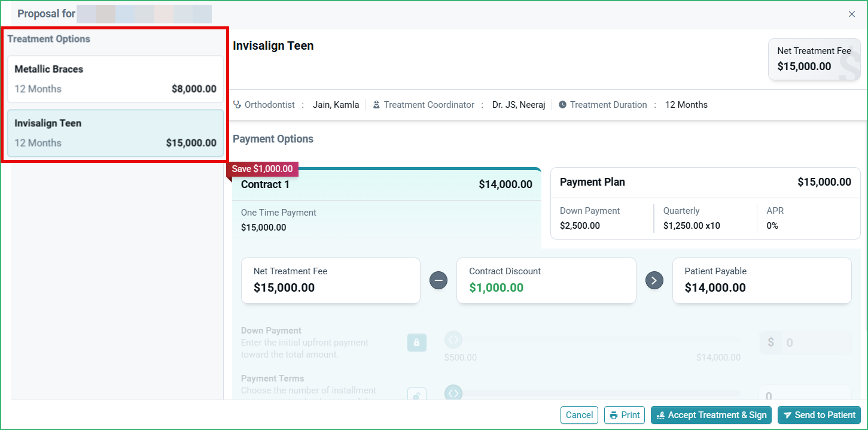Screen dimensions: 868x430
Task: Click the $8,000.00 price on Metallic Braces
Action: (194, 89)
